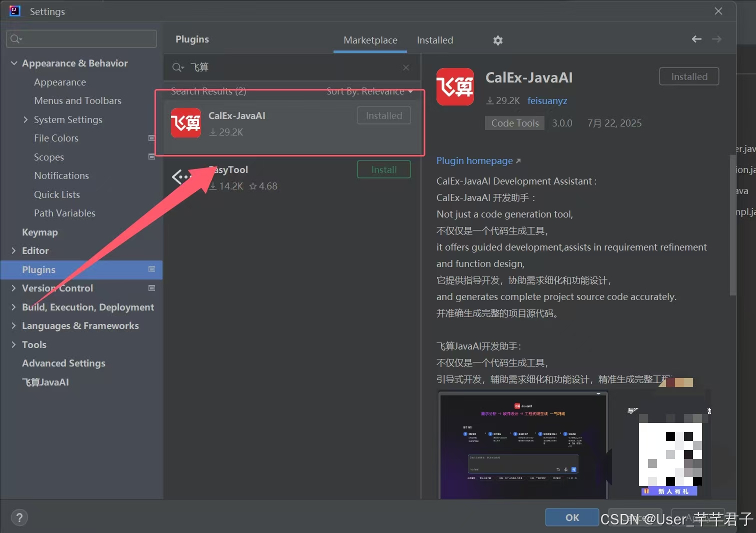
Task: Select the CalEx-JavaAI title in search results
Action: click(237, 115)
